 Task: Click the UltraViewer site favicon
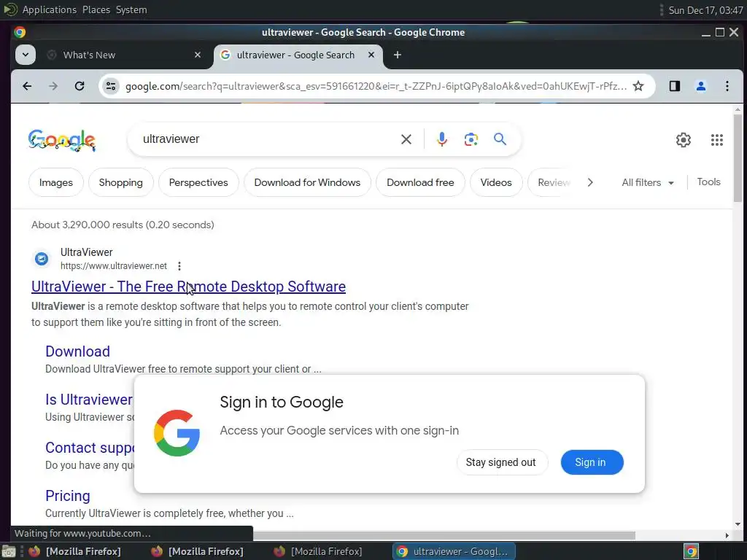(x=42, y=259)
